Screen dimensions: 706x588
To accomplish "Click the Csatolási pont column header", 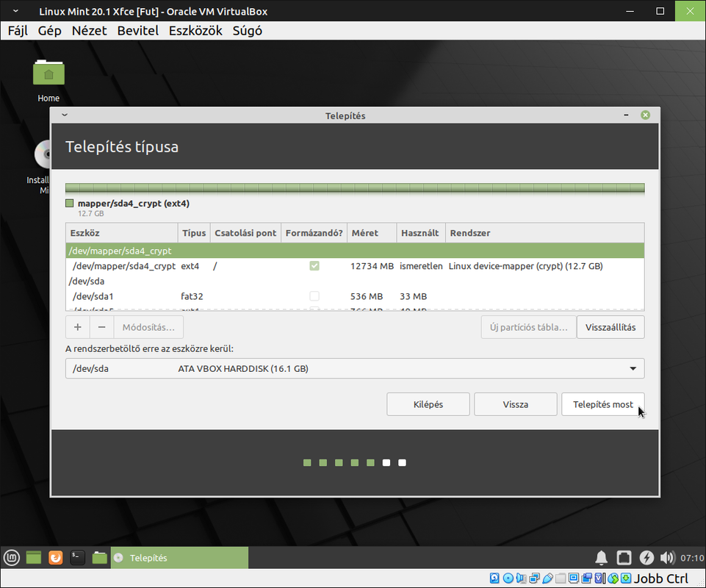I will tap(245, 233).
